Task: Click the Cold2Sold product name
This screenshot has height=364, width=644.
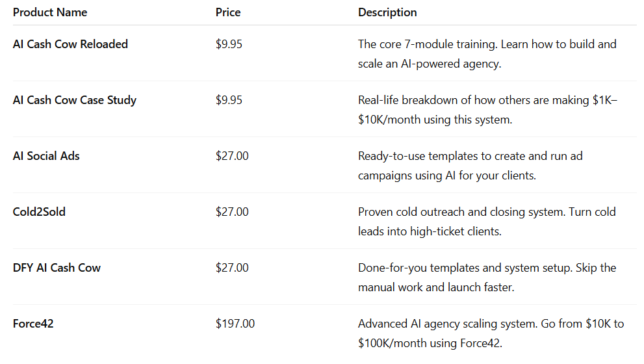Action: pos(39,212)
